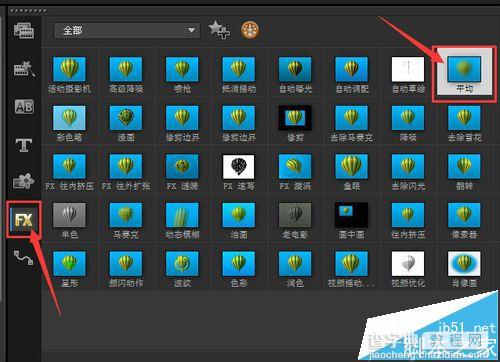500x362 pixels.
Task: Open the Path library icon
Action: (23, 258)
